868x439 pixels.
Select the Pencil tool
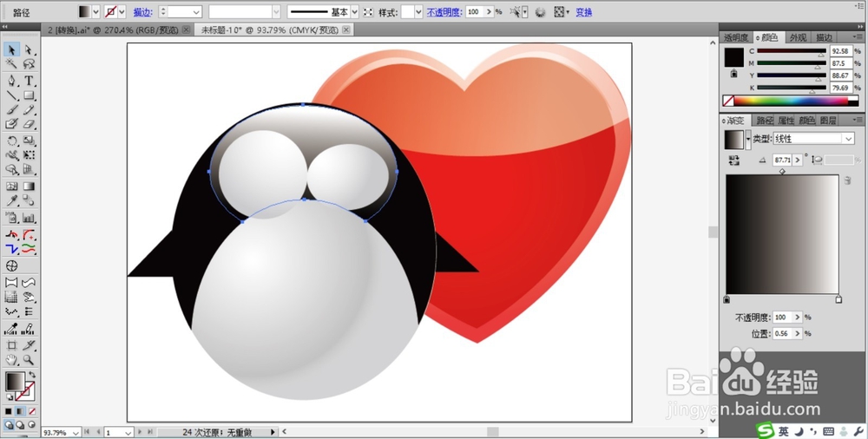29,110
